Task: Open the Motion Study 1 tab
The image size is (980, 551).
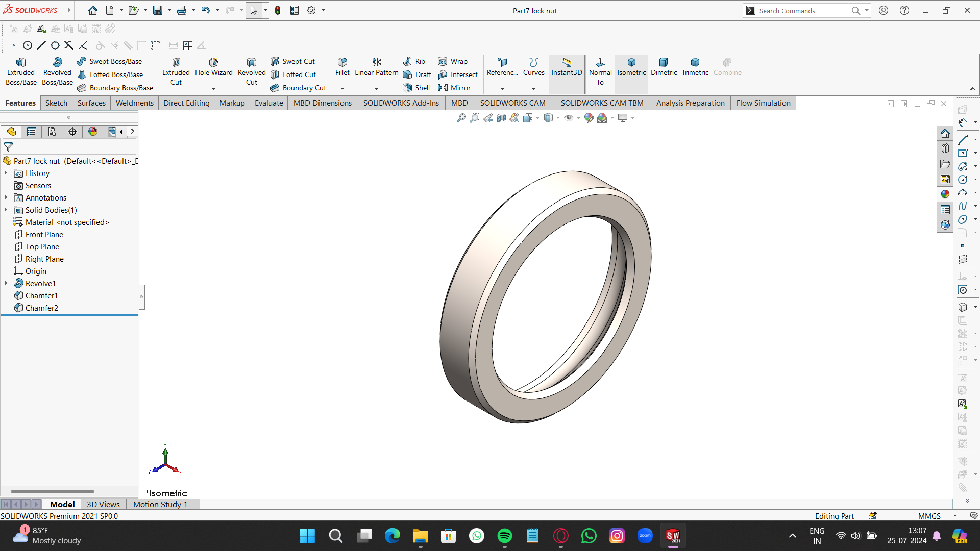Action: pos(160,504)
